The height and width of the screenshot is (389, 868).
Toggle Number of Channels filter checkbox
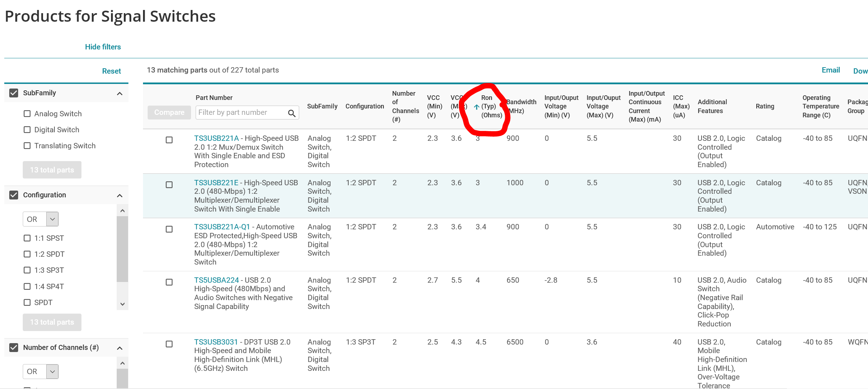click(x=14, y=347)
